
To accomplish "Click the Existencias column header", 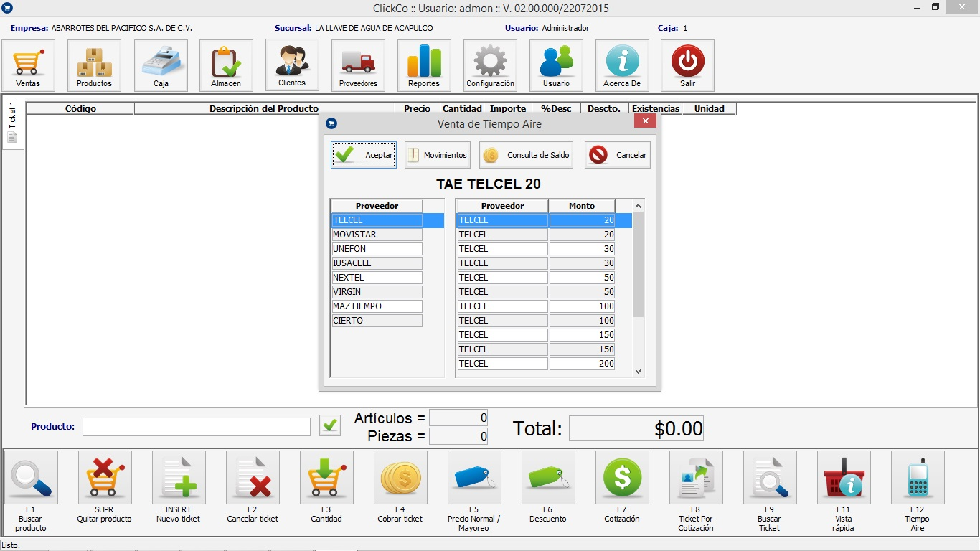I will tap(656, 109).
